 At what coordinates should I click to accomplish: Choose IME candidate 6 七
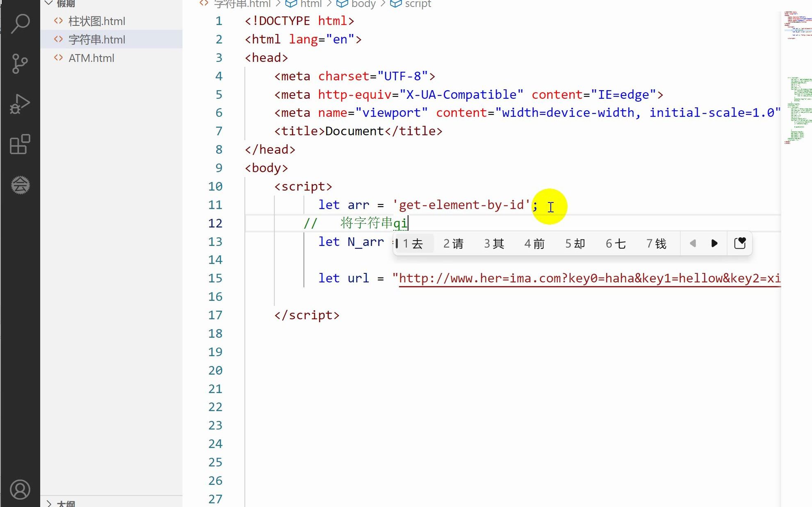pyautogui.click(x=616, y=243)
